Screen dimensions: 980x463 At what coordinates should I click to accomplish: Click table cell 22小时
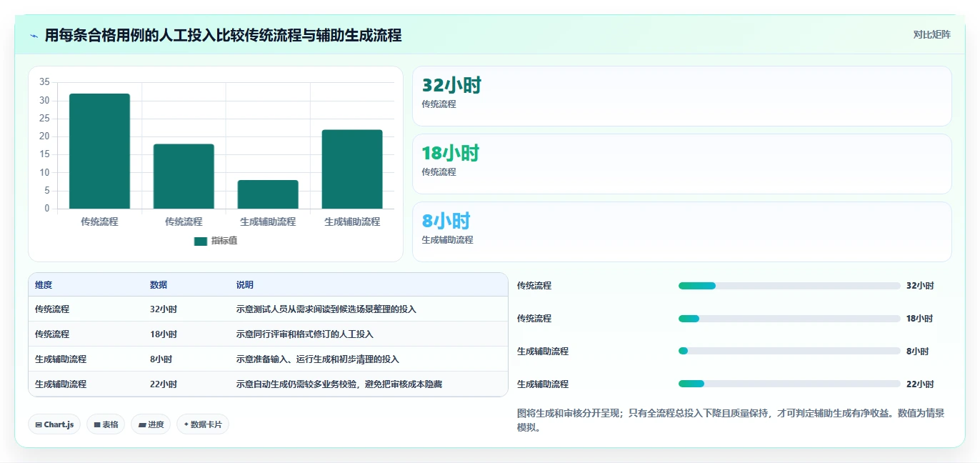[x=164, y=384]
